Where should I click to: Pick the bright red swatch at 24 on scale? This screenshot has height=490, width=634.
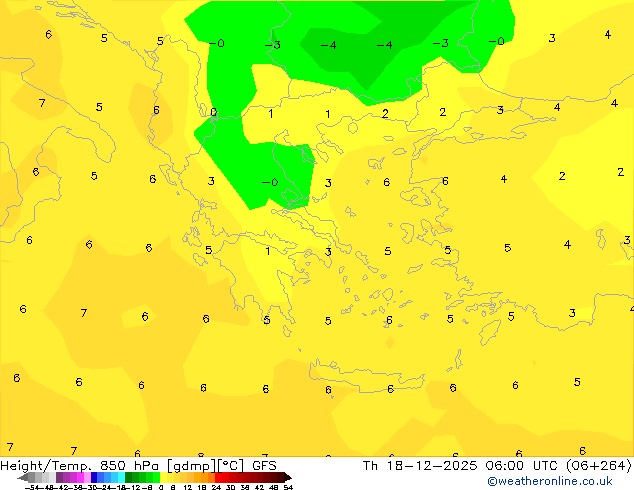[218, 477]
